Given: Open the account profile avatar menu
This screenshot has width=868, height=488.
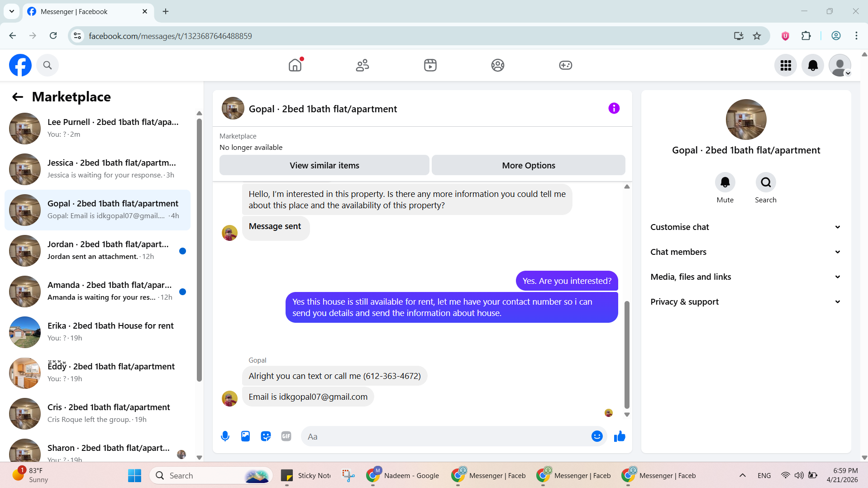Looking at the screenshot, I should [840, 65].
